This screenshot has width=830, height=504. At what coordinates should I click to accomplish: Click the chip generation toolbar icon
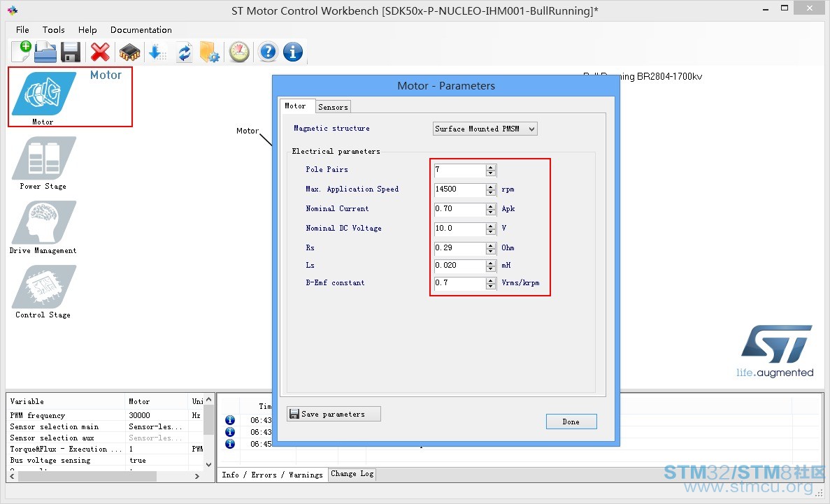point(129,52)
